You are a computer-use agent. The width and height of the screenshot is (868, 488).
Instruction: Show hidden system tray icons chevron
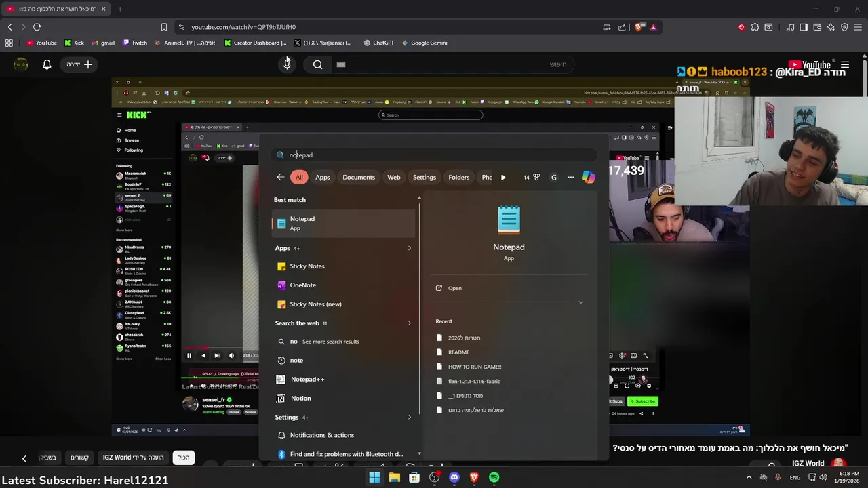click(749, 477)
